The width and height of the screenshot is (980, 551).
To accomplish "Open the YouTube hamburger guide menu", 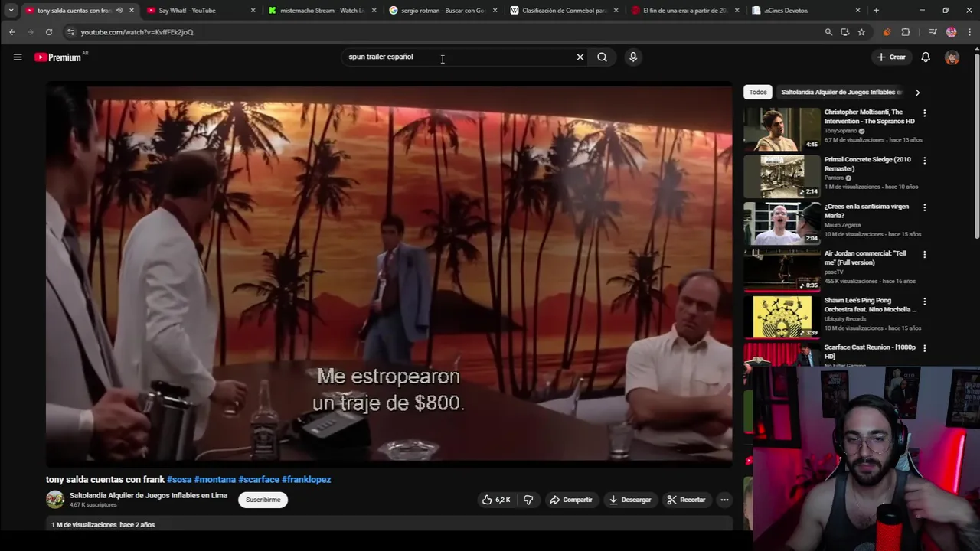I will click(x=18, y=57).
